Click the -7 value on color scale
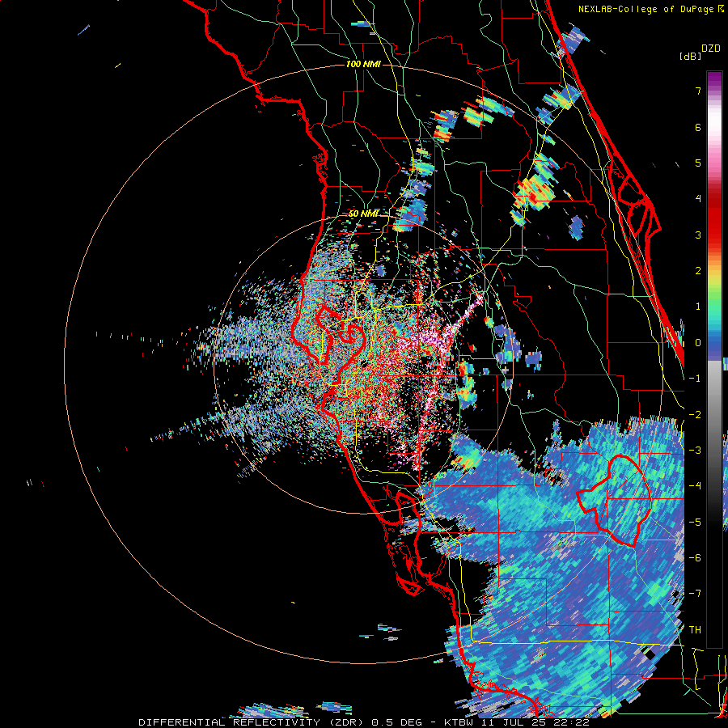Image resolution: width=728 pixels, height=728 pixels. 695,594
